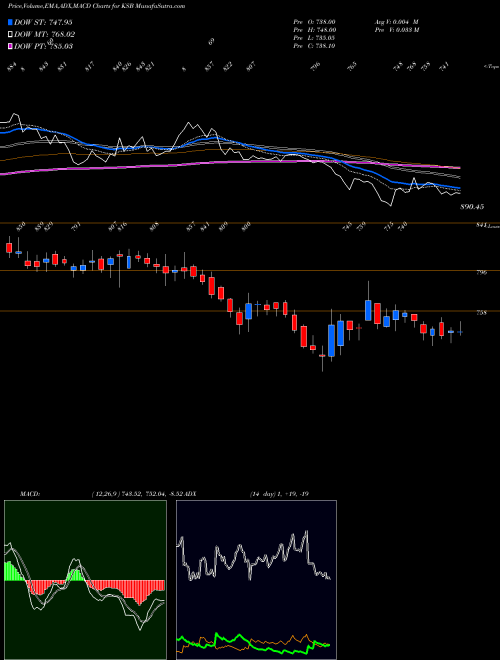500x660 pixels.
Task: Click the blue DOW ST legend swatch
Action: (x=11, y=22)
